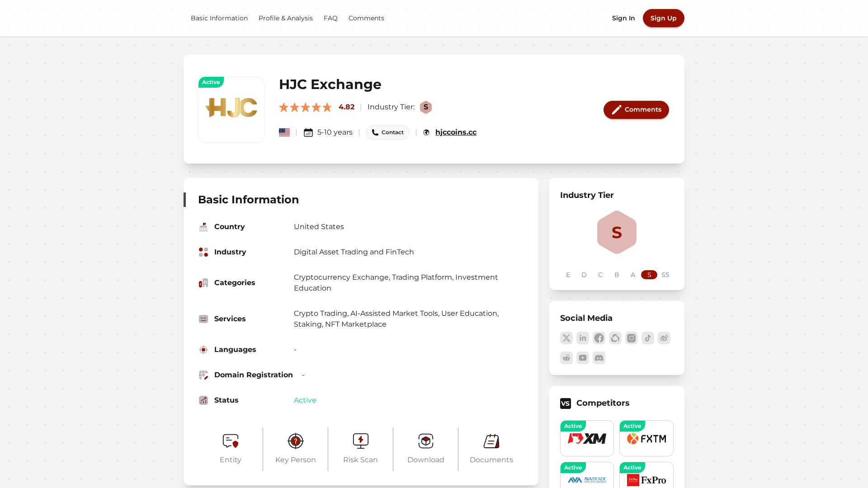Open the Instagram social icon
Viewport: 868px width, 488px height.
point(631,338)
